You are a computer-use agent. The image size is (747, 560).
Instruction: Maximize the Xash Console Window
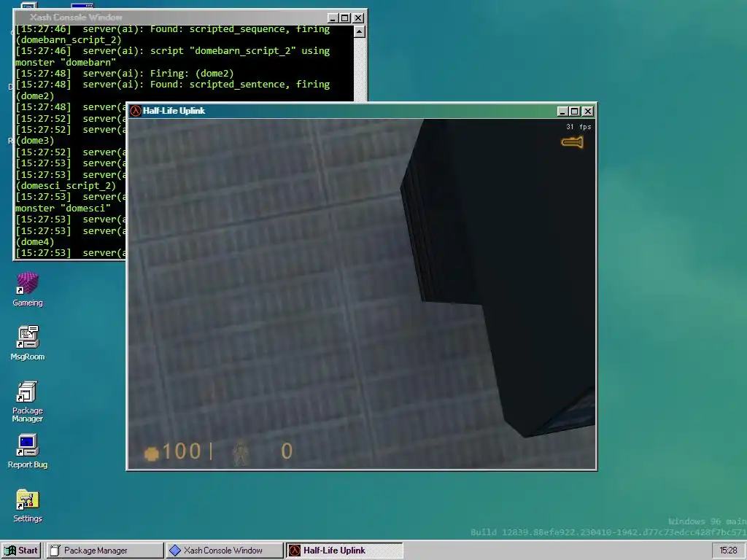[x=345, y=18]
